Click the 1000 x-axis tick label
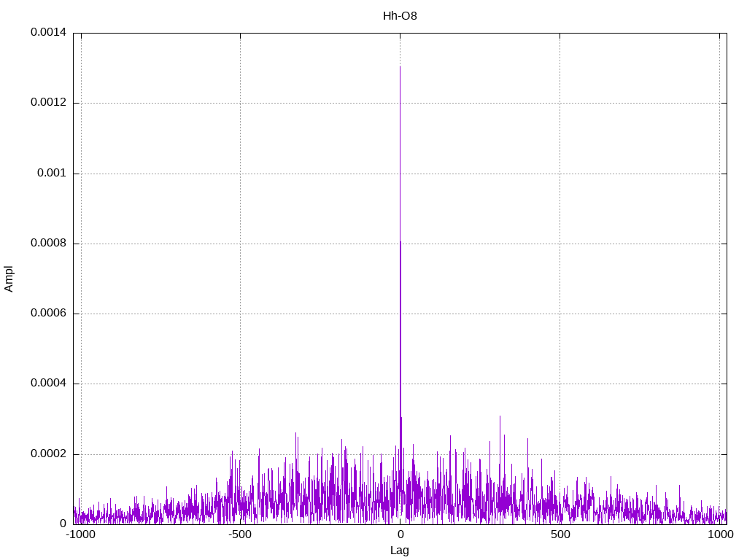 (x=720, y=534)
